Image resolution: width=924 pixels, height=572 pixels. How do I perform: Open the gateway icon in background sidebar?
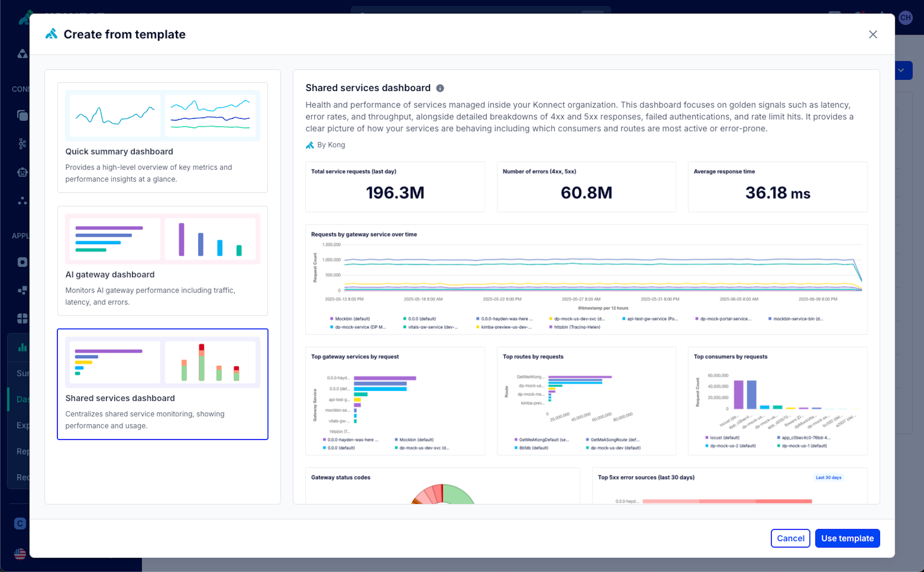click(x=22, y=54)
